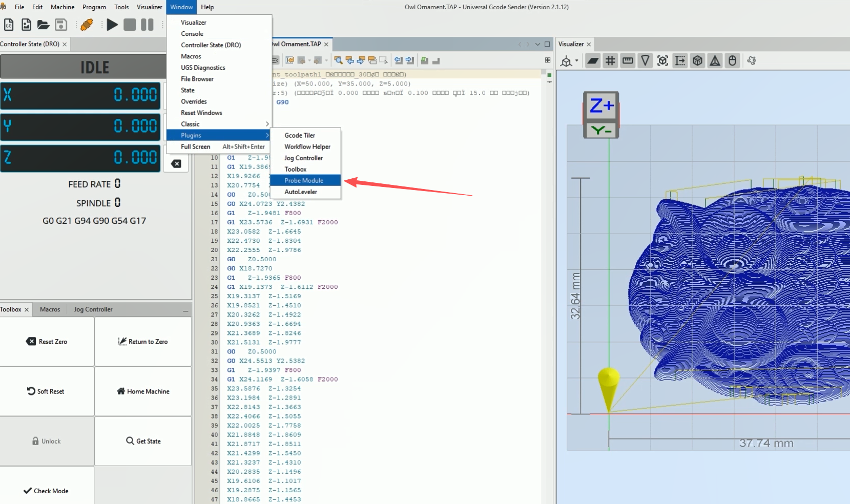Viewport: 850px width, 504px height.
Task: Click the Z+ face of orientation cube
Action: [x=602, y=107]
